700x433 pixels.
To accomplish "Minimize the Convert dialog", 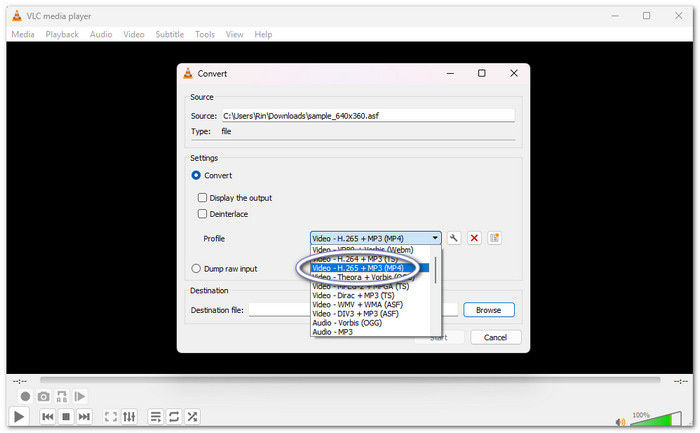I will 450,73.
